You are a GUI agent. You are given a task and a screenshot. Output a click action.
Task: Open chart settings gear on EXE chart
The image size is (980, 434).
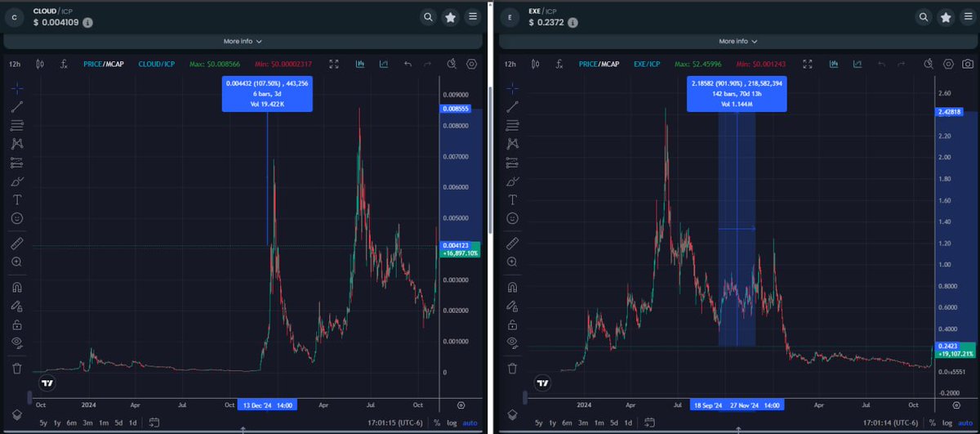click(948, 64)
